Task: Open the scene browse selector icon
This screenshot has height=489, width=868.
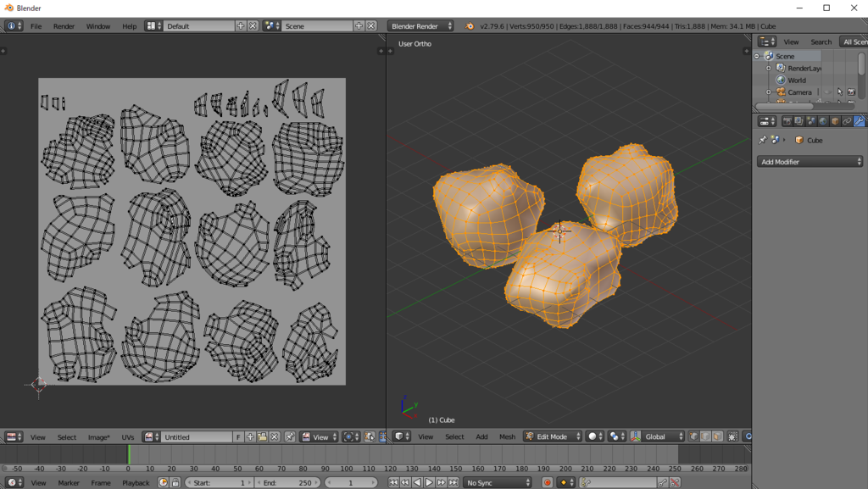Action: (271, 26)
